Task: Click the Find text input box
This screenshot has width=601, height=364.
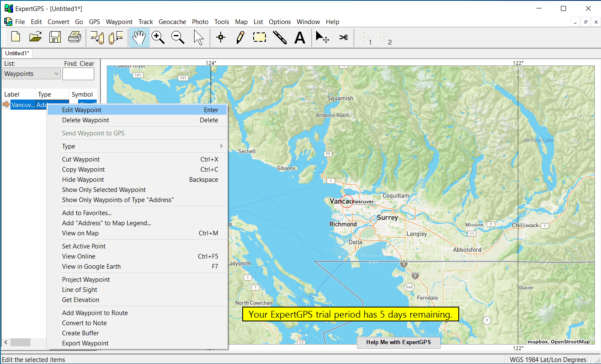Action: click(x=78, y=74)
